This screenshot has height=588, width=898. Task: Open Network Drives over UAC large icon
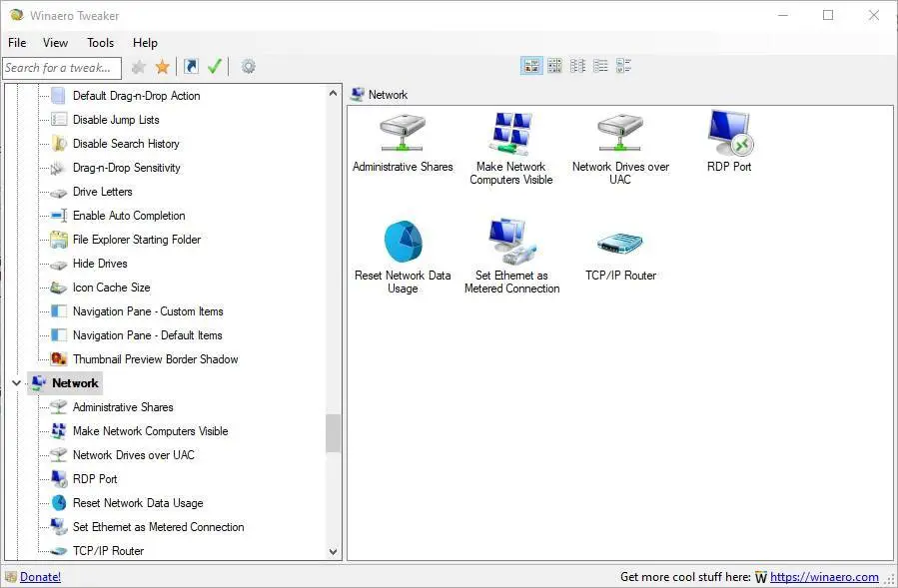point(619,134)
